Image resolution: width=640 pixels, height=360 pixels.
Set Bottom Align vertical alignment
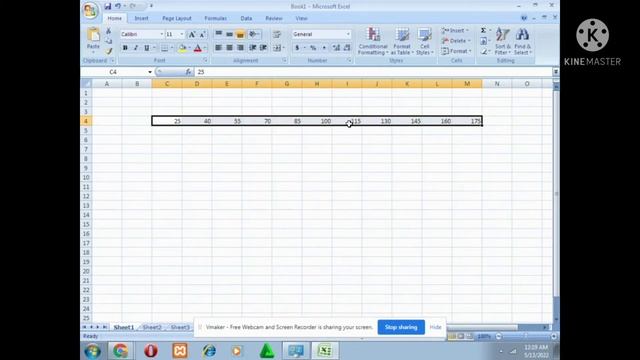coord(240,34)
